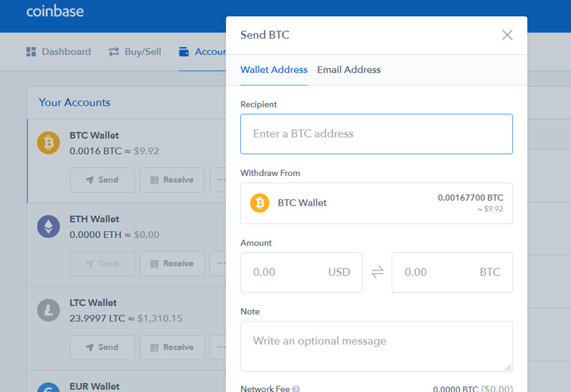Viewport: 571px width, 392px height.
Task: Click the Buy/Sell arrows icon
Action: click(x=114, y=52)
